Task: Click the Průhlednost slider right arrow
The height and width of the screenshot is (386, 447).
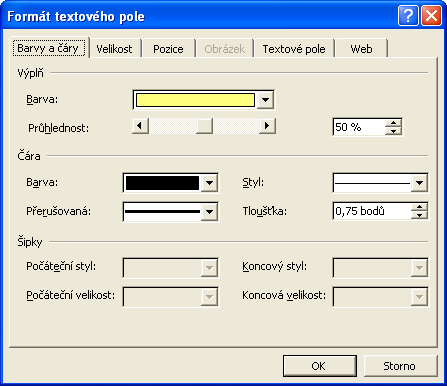Action: 267,126
